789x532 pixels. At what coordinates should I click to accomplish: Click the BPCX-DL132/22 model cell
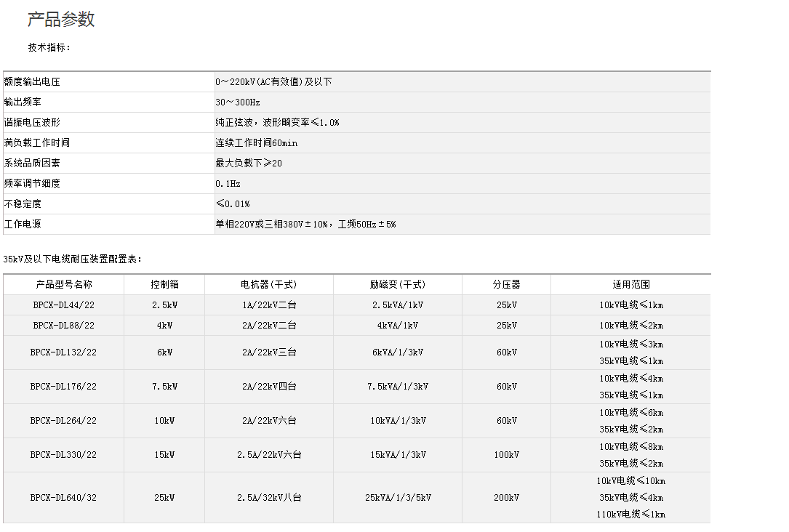(x=63, y=352)
